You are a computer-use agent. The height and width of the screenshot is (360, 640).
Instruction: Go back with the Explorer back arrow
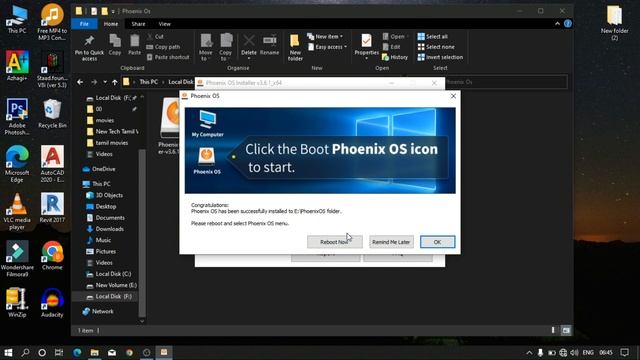pos(80,82)
